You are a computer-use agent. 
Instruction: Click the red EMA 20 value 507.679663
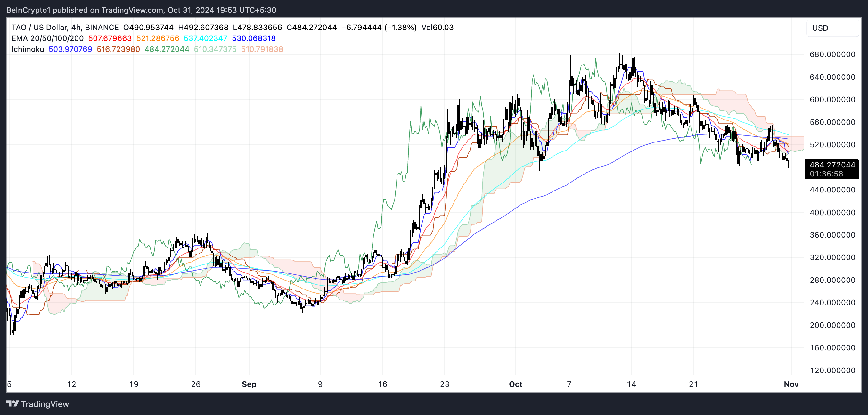(x=110, y=38)
